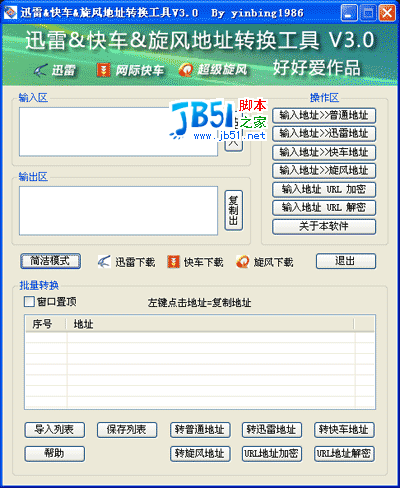Click the application icon in the title bar

10,13
